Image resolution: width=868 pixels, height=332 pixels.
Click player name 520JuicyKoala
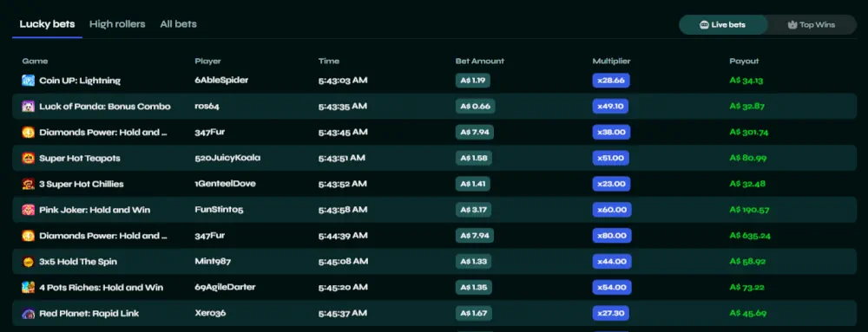point(227,158)
